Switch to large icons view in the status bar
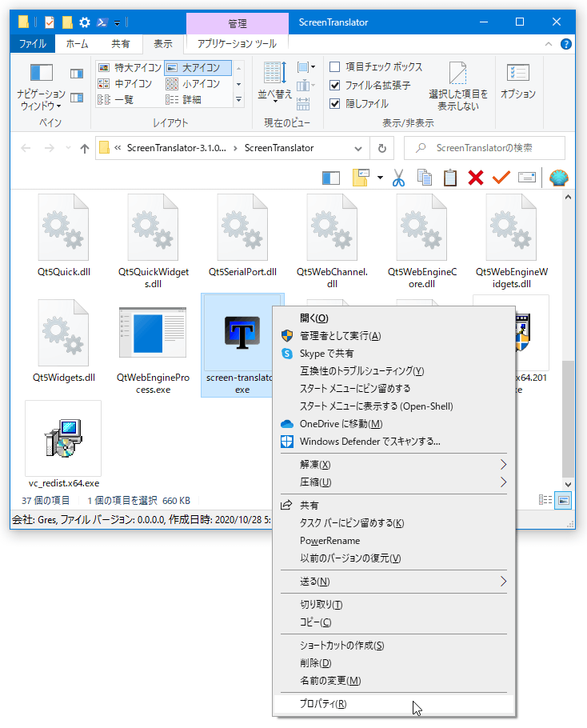This screenshot has height=728, width=587. tap(563, 500)
